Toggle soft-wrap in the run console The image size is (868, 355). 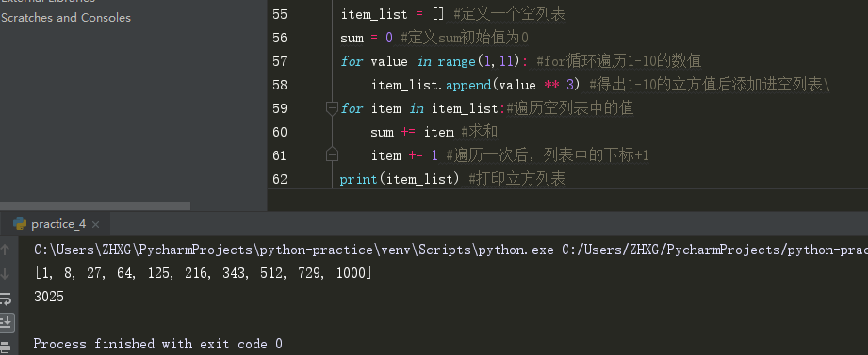[6, 299]
